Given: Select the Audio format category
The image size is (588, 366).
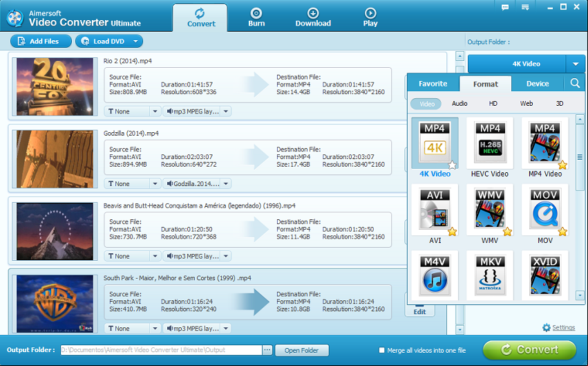Looking at the screenshot, I should coord(459,104).
